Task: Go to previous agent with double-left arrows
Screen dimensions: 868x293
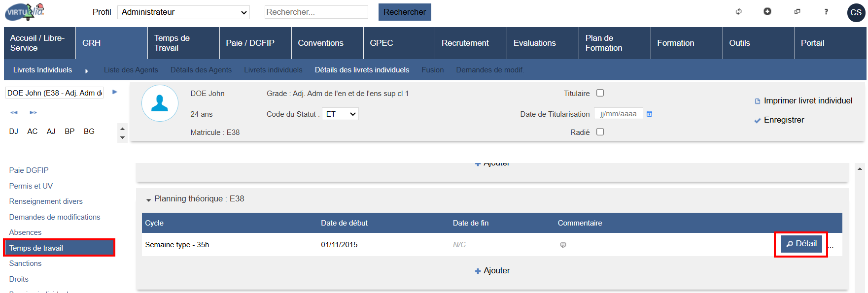Action: (14, 113)
